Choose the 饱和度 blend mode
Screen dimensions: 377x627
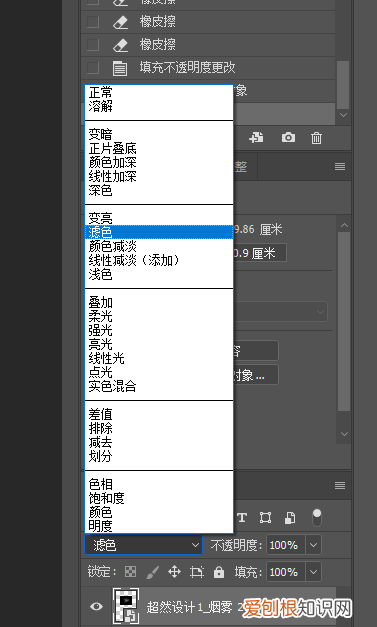159,498
